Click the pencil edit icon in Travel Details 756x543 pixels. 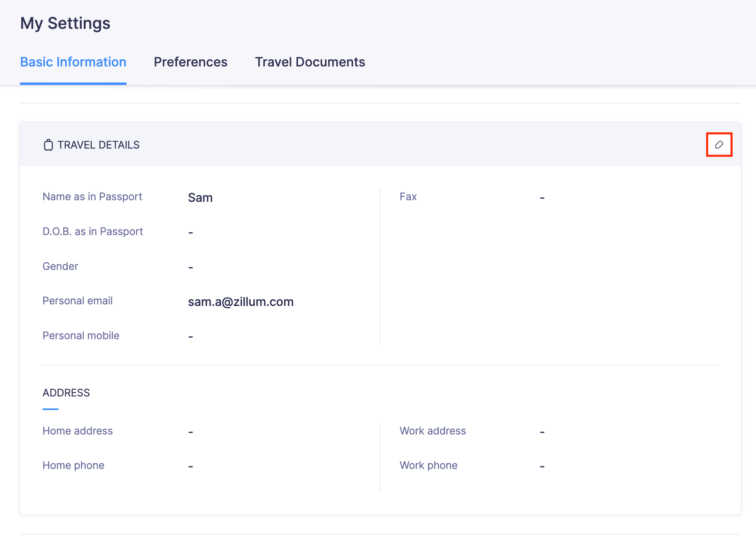pyautogui.click(x=719, y=145)
